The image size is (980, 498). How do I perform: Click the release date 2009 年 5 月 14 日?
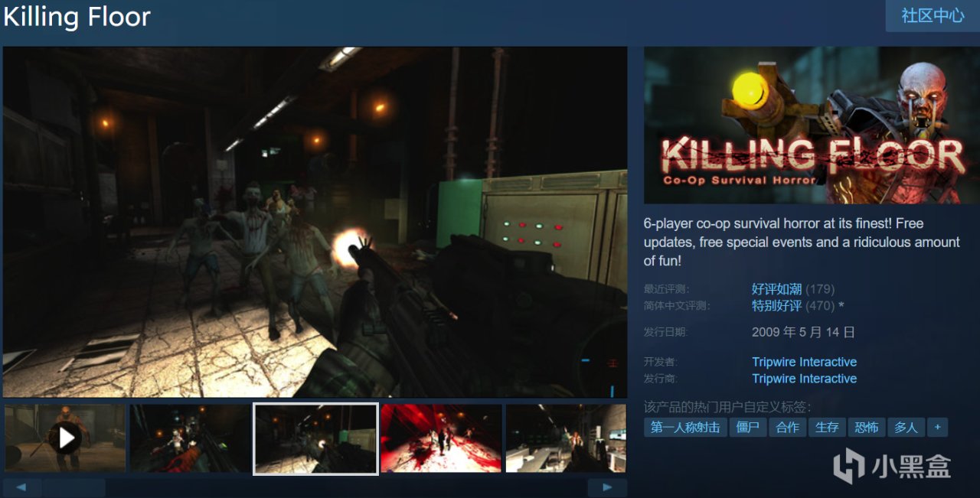tap(803, 332)
